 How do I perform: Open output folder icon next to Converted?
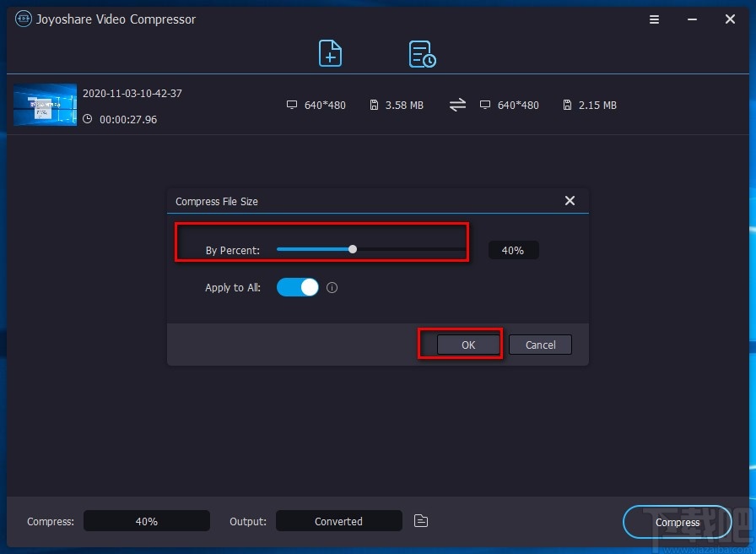pyautogui.click(x=421, y=521)
